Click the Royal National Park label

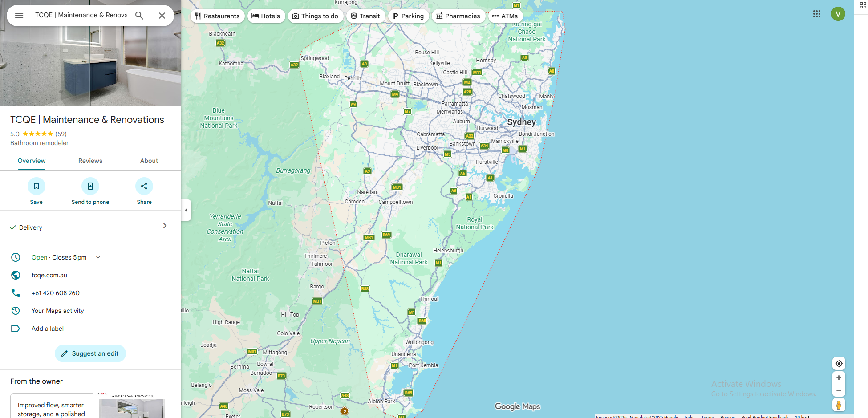coord(475,223)
